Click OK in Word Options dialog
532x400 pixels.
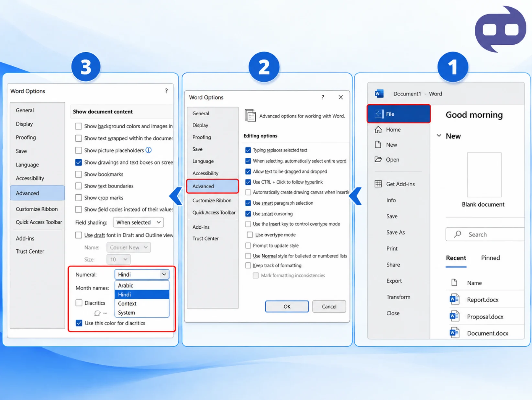(287, 306)
